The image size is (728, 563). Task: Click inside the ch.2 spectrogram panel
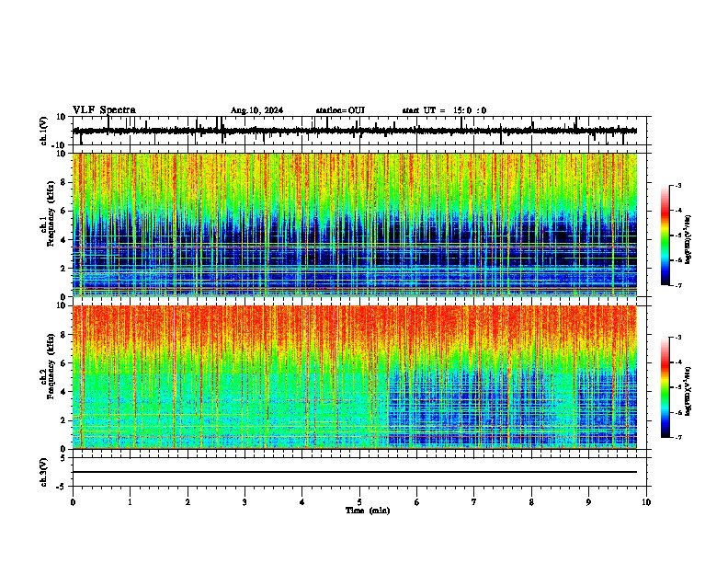pos(355,377)
